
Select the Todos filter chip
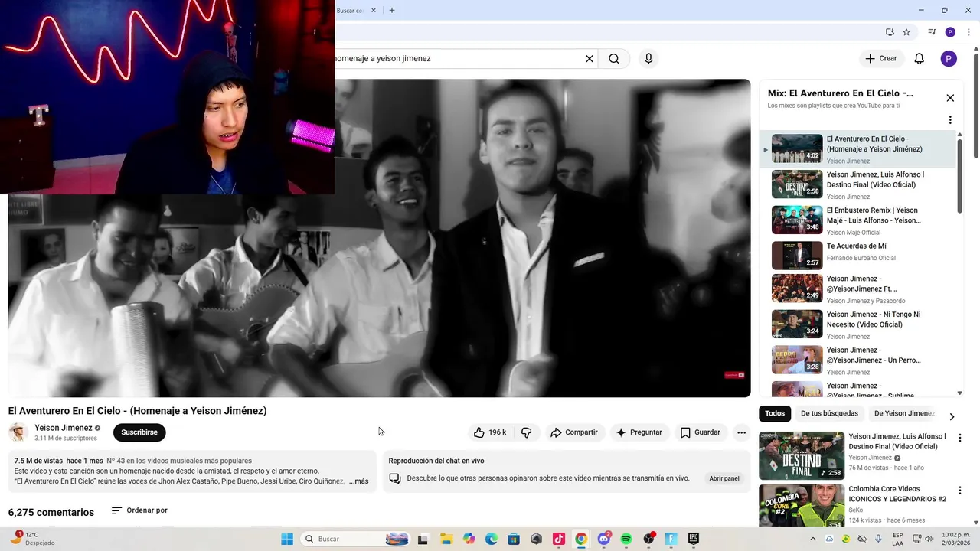[x=775, y=413]
